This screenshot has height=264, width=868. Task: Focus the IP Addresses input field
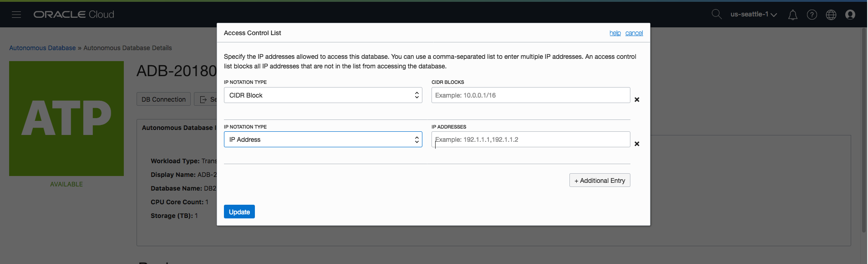click(x=530, y=140)
